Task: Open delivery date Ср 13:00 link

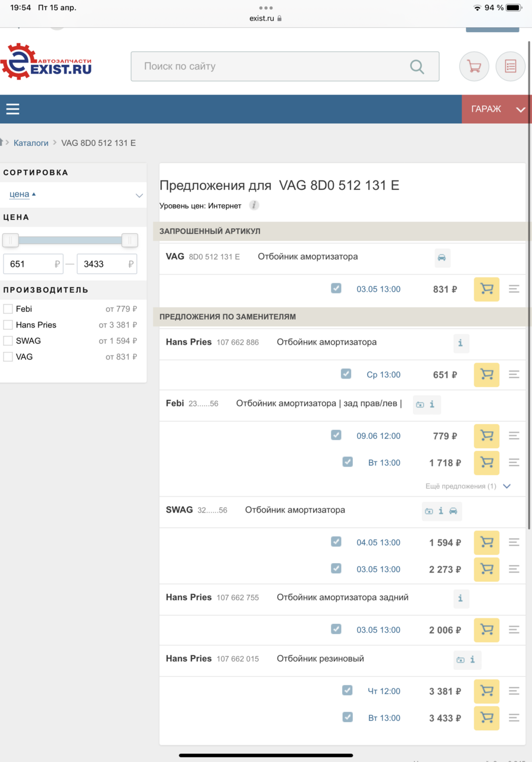Action: click(x=383, y=374)
